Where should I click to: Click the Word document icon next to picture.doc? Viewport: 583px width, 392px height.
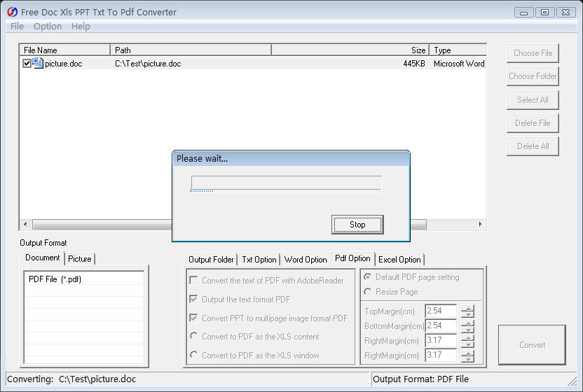(38, 63)
